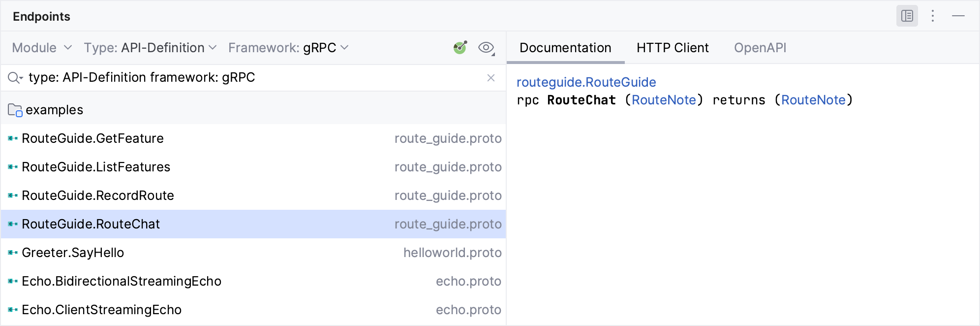The width and height of the screenshot is (980, 326).
Task: Click the RouteGuide.GetFeature endpoint icon
Action: (x=13, y=138)
